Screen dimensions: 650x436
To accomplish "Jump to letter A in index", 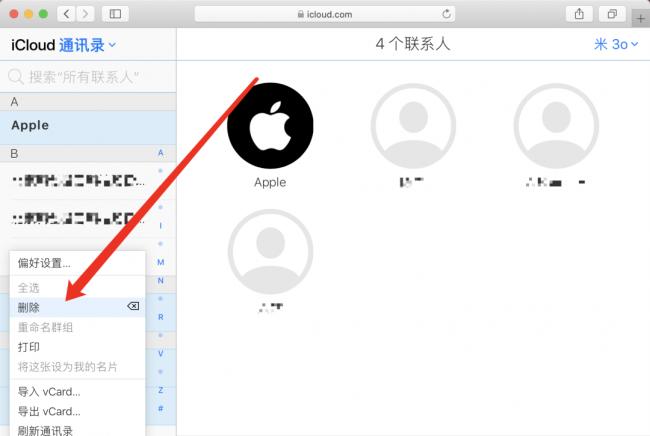I will click(x=160, y=153).
